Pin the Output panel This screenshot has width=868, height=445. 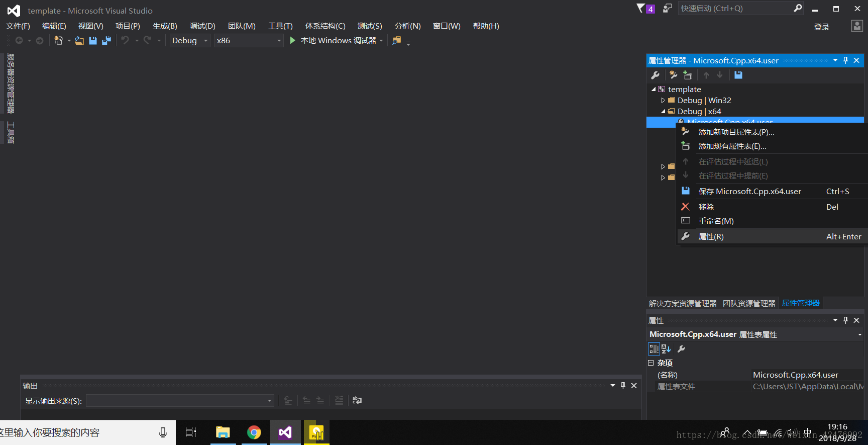click(623, 386)
